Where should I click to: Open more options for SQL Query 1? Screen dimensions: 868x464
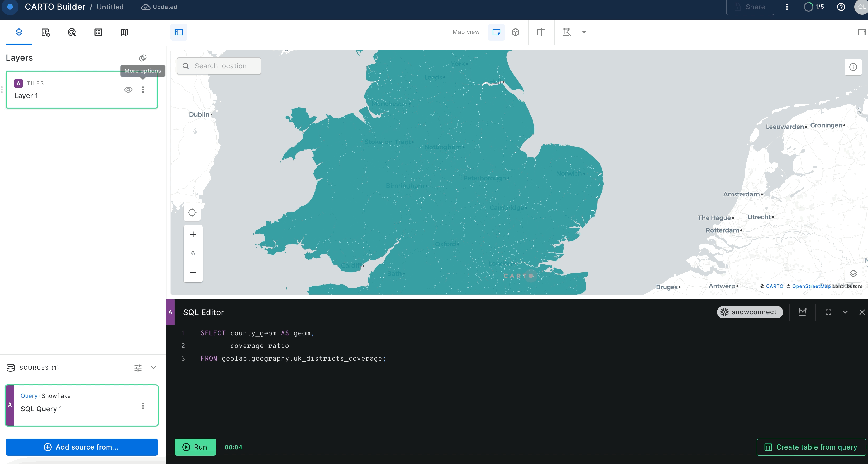[143, 405]
